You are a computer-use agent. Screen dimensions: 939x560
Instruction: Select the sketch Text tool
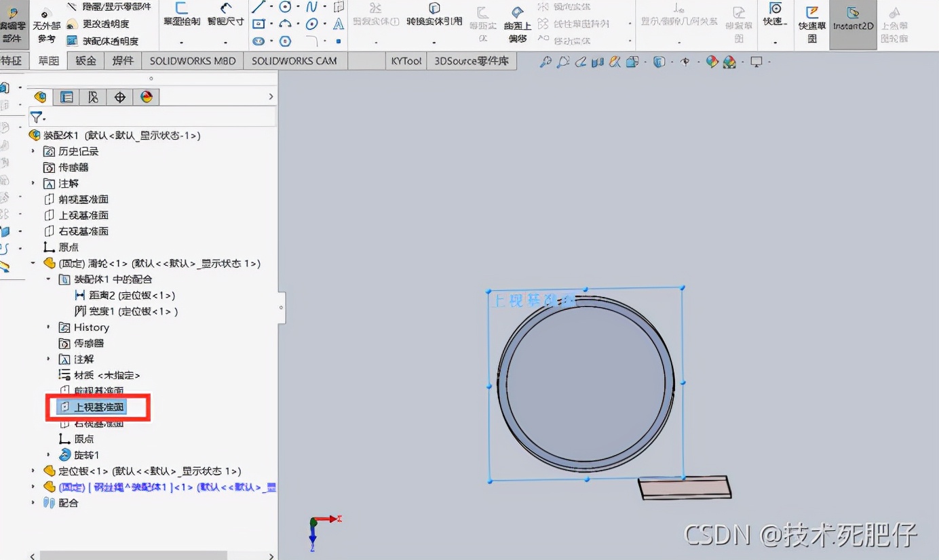(339, 25)
